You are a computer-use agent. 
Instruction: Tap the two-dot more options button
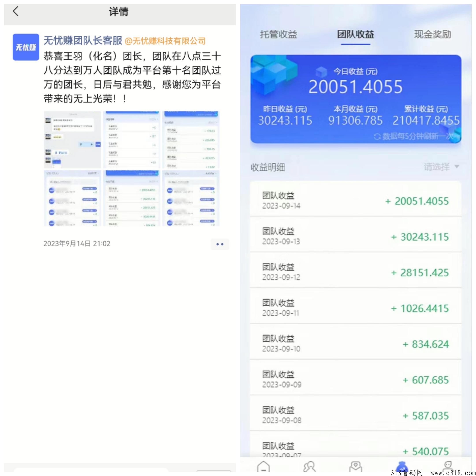coord(219,244)
